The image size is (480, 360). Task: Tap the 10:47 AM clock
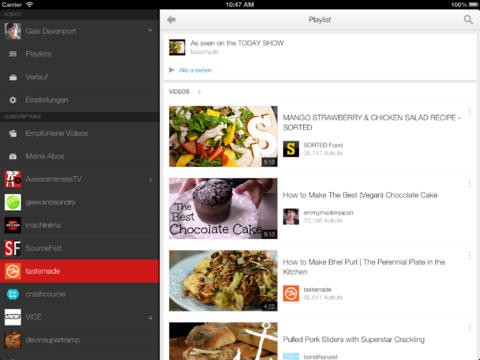click(240, 5)
